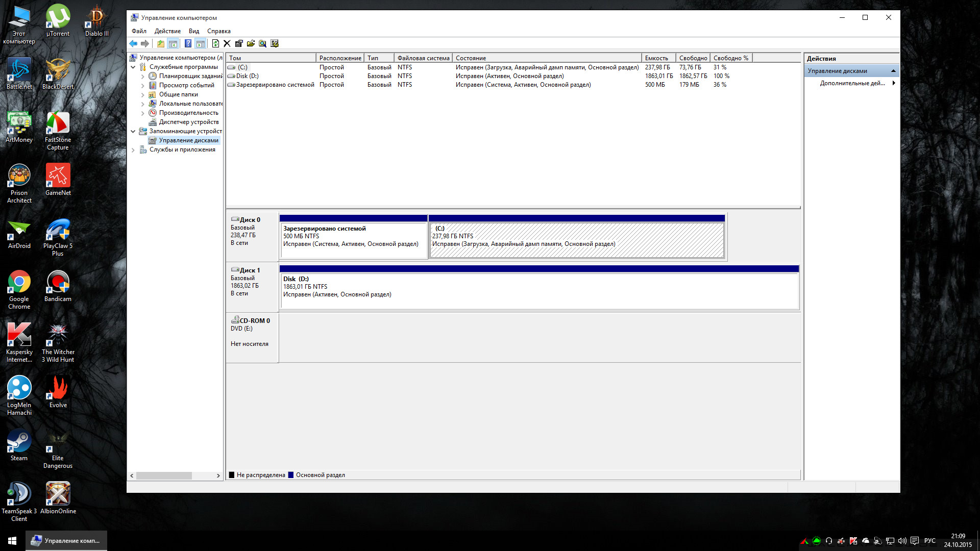Toggle Show/Hide Console Tree toolbar button

173,44
